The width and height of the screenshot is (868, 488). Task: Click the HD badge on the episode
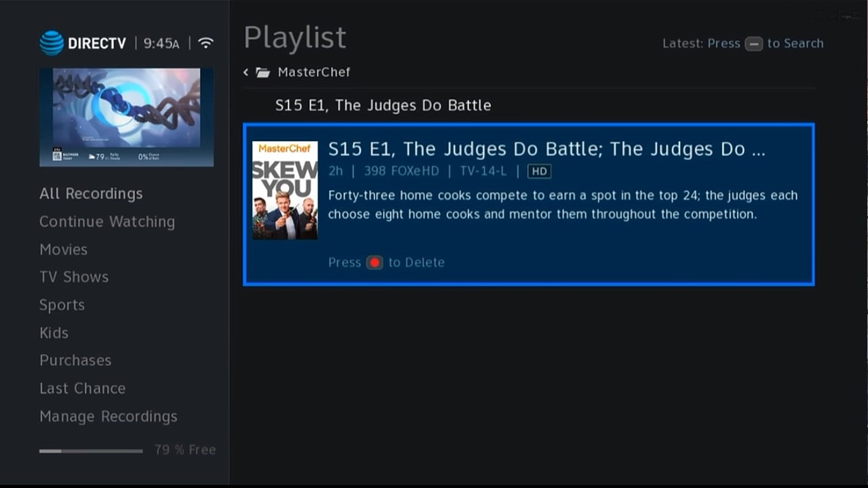point(539,171)
